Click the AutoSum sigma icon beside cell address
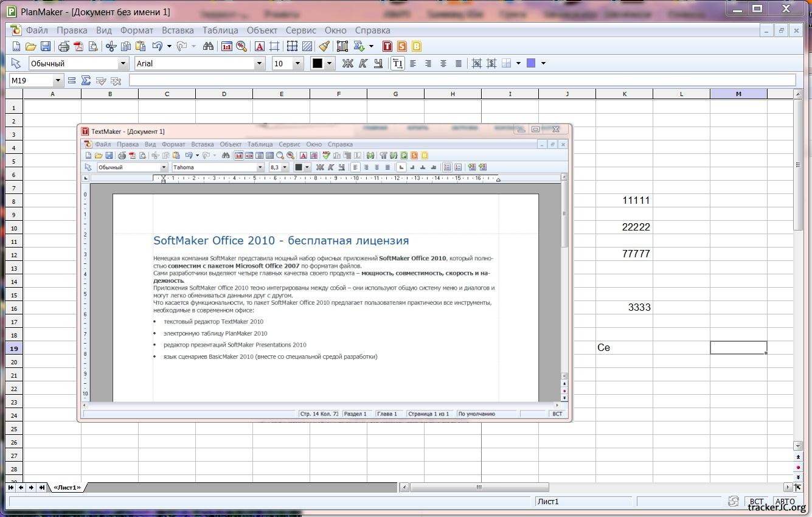This screenshot has width=812, height=517. point(86,80)
